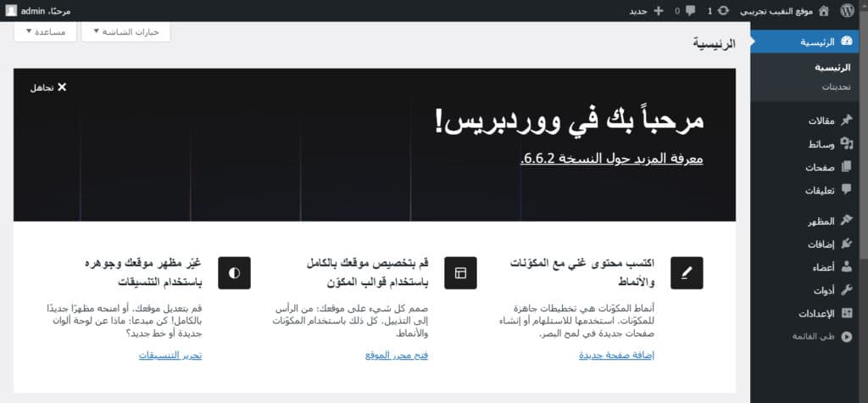
Task: Click فتح محرر الموقع link
Action: [397, 355]
